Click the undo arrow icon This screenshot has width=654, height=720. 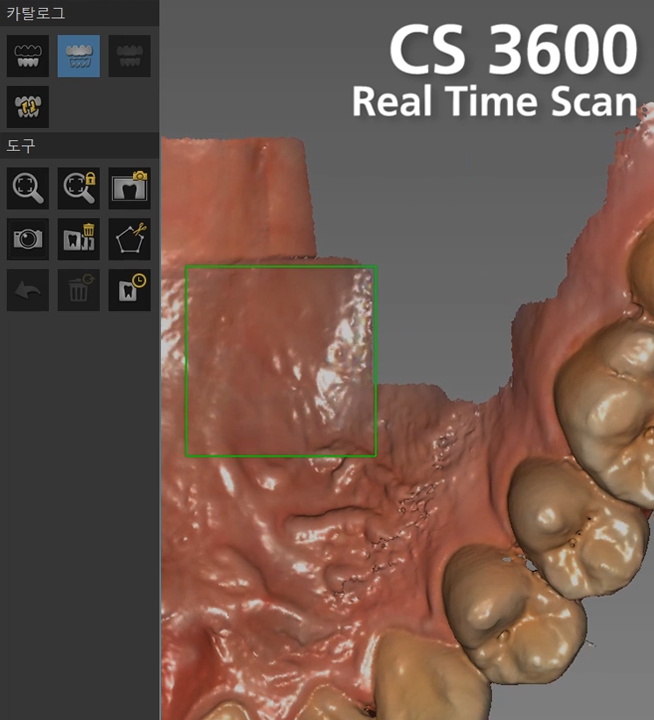click(28, 290)
